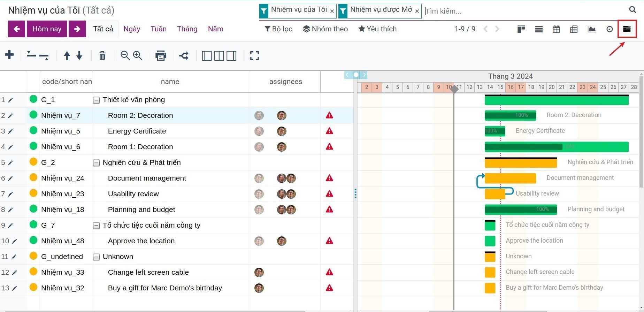Click the next period arrow button
The width and height of the screenshot is (644, 312).
click(77, 29)
